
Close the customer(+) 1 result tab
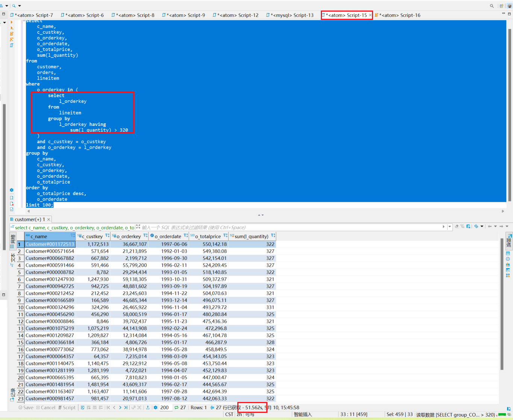point(49,219)
